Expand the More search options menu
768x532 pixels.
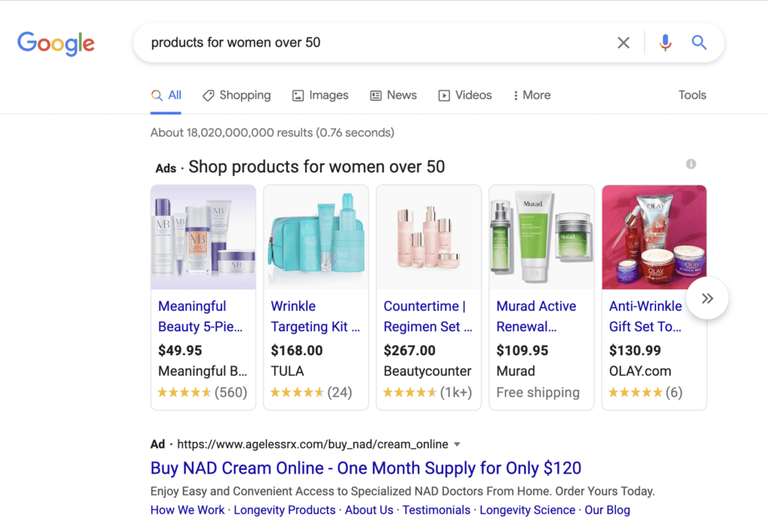pos(532,95)
